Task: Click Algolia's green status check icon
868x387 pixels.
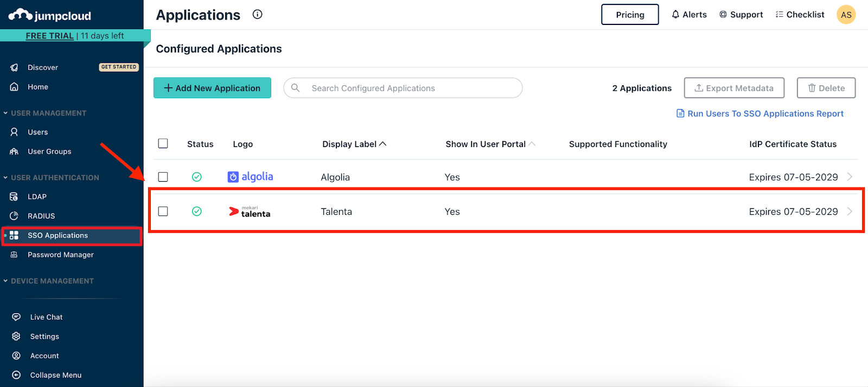Action: pyautogui.click(x=197, y=177)
